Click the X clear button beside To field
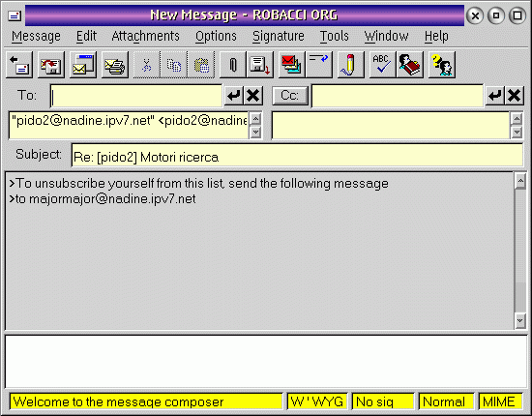 point(252,96)
